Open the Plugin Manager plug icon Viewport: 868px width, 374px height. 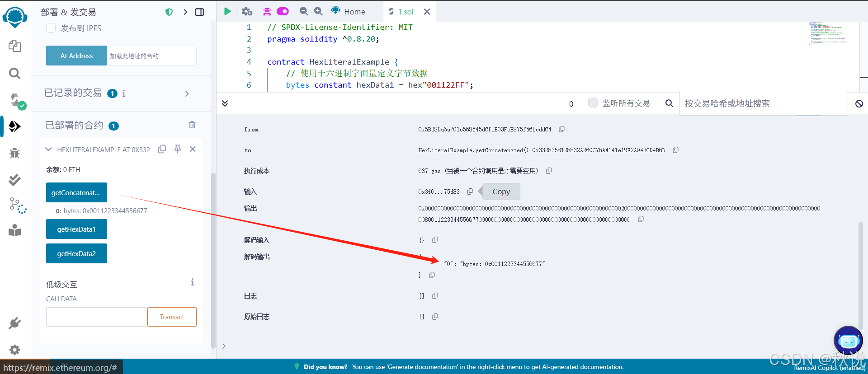point(14,323)
